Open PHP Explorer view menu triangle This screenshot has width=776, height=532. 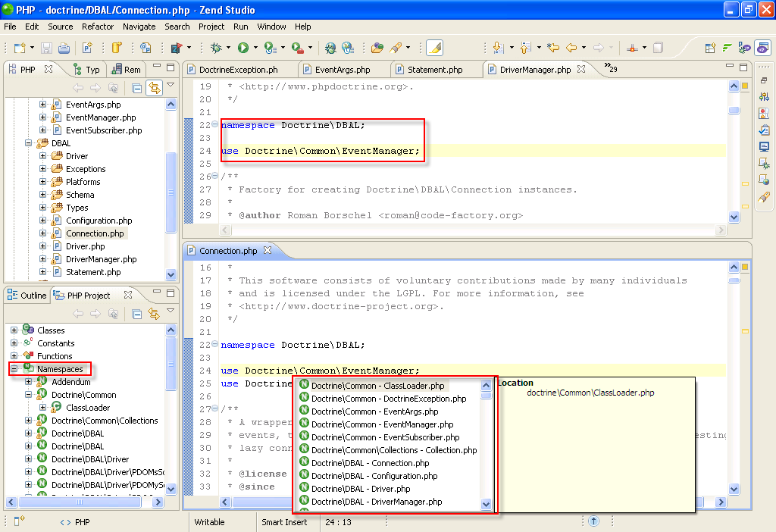171,86
